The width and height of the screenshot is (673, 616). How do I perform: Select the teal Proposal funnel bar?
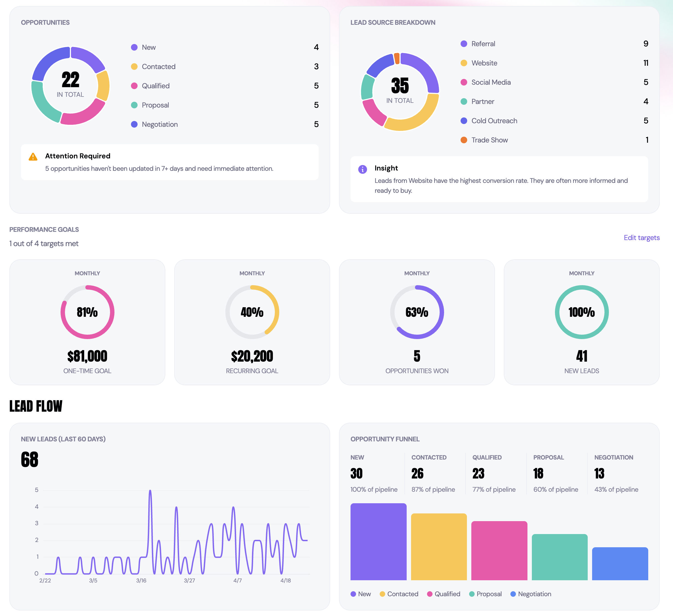click(560, 557)
